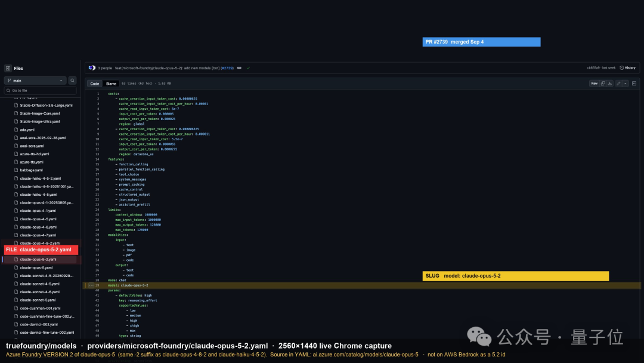Open claude-haiku-4-5-20251001 yaml file

pos(46,187)
